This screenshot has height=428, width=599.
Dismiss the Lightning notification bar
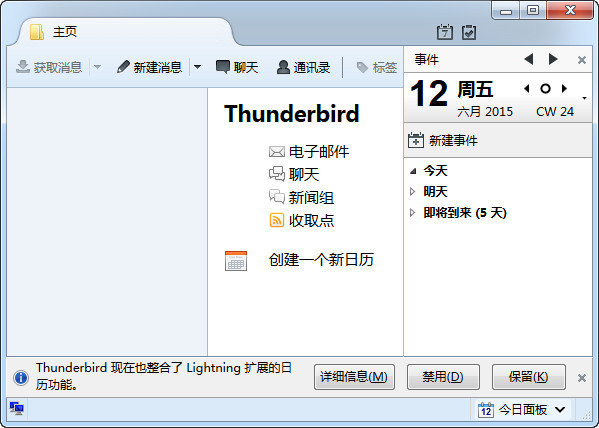coord(582,378)
